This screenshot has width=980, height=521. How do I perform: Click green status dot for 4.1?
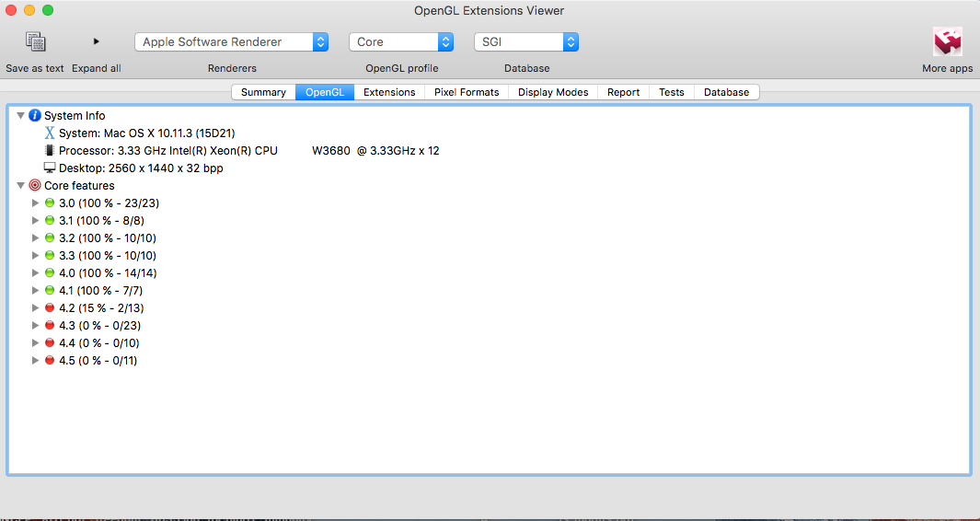coord(50,291)
